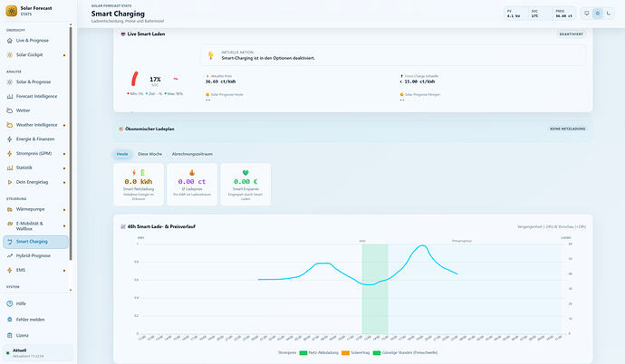Click the green highlighted band in price chart
Screen dimensions: 625x364
(x=375, y=289)
